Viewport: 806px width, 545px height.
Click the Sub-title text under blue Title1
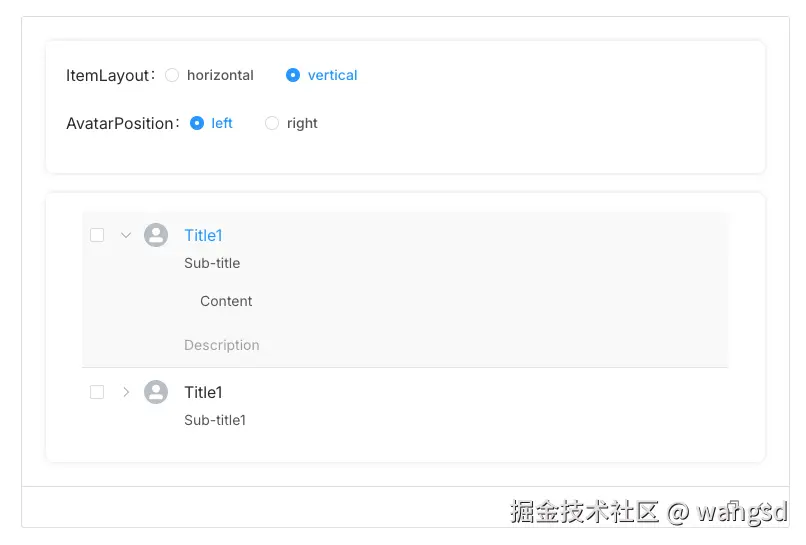click(x=212, y=263)
